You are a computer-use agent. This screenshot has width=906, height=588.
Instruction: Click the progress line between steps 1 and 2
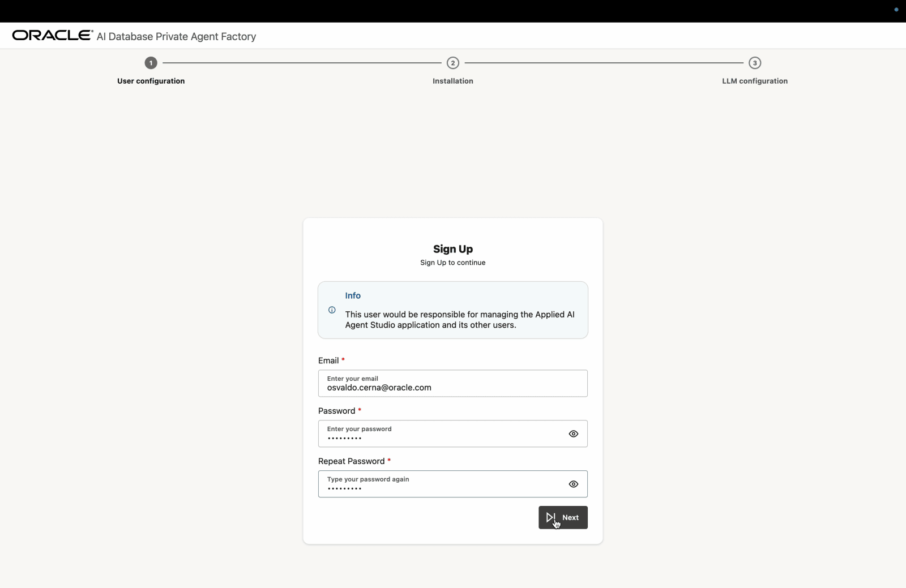(x=302, y=63)
